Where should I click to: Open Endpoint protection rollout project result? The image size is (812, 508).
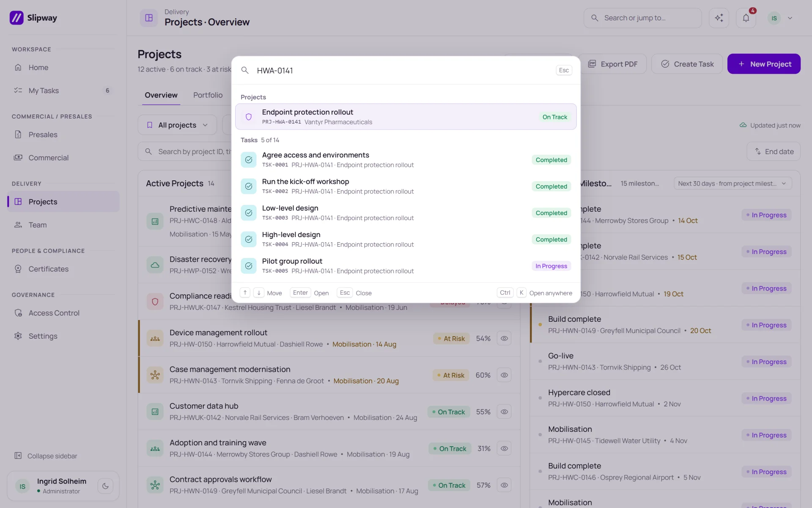pos(406,117)
